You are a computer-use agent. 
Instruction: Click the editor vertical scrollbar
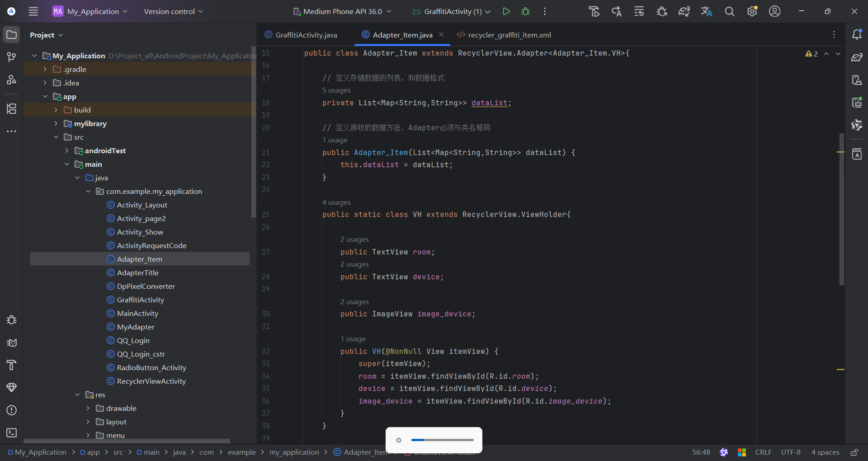click(841, 209)
